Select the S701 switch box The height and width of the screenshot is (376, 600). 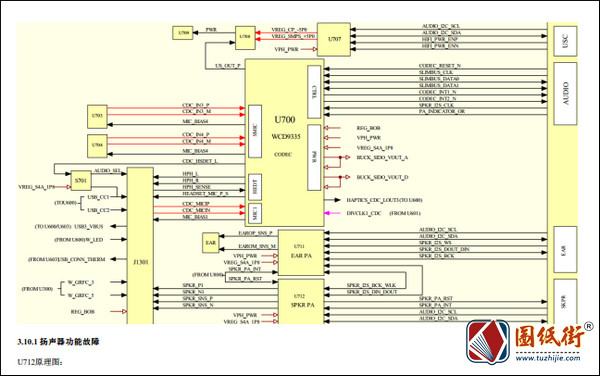click(x=81, y=181)
